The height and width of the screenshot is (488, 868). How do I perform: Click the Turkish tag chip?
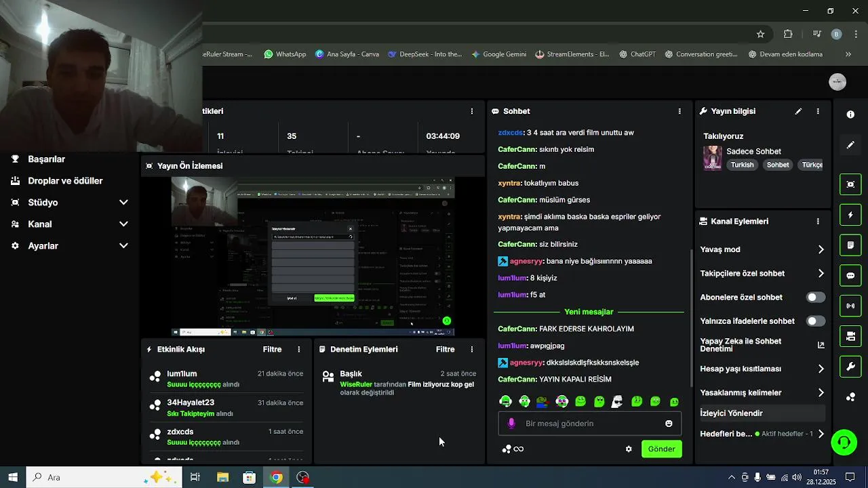coord(742,165)
